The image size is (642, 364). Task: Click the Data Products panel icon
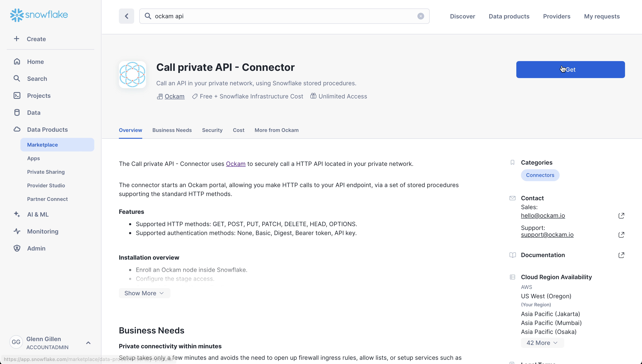[17, 129]
